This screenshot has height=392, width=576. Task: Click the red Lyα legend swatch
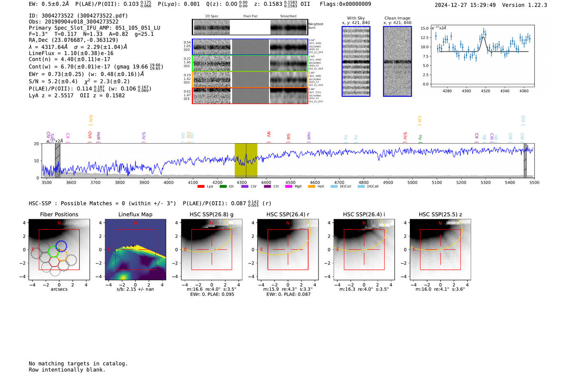[201, 186]
